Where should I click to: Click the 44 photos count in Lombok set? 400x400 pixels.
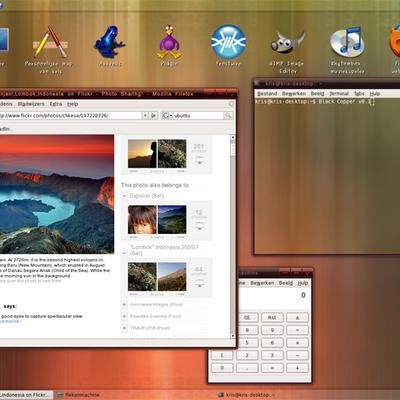click(199, 271)
